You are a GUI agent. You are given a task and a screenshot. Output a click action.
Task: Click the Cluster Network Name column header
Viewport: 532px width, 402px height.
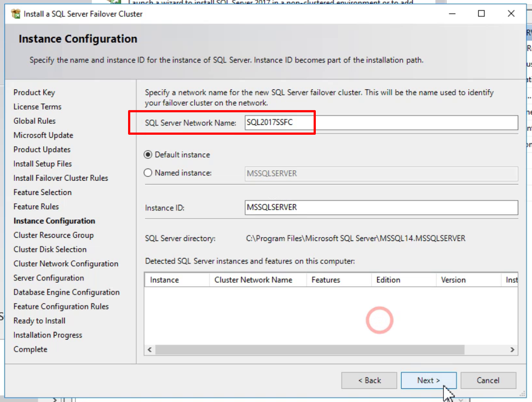pos(258,280)
